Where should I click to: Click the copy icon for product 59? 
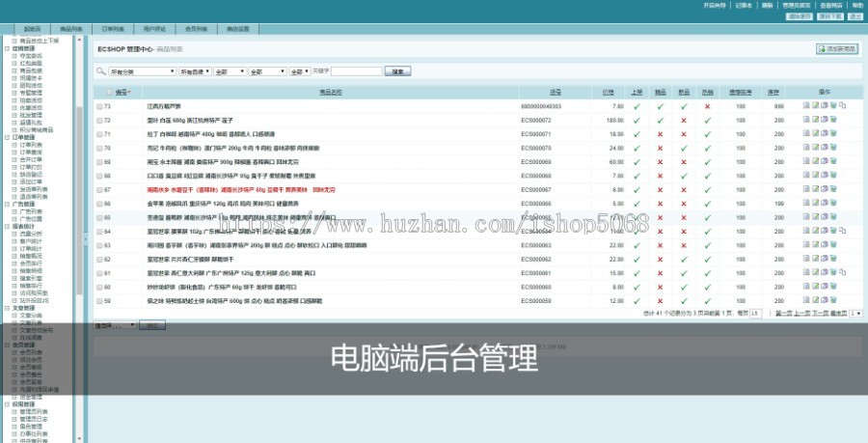pos(825,300)
